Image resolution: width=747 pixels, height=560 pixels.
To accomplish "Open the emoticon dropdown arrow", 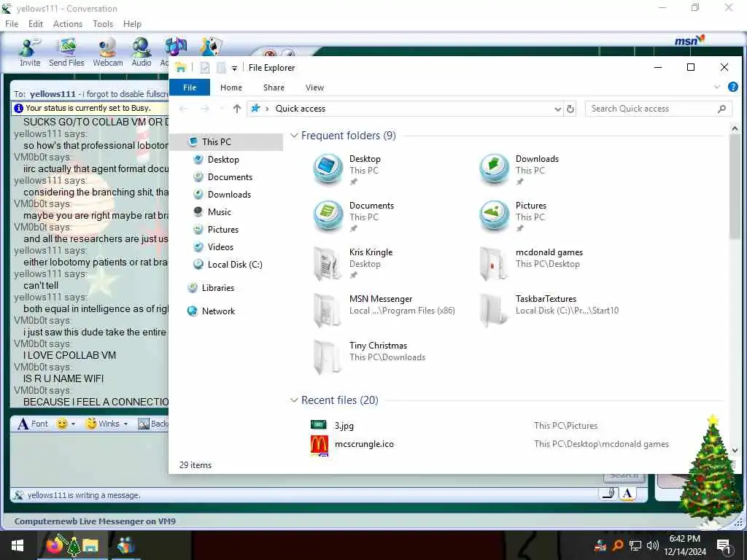I will tap(74, 424).
